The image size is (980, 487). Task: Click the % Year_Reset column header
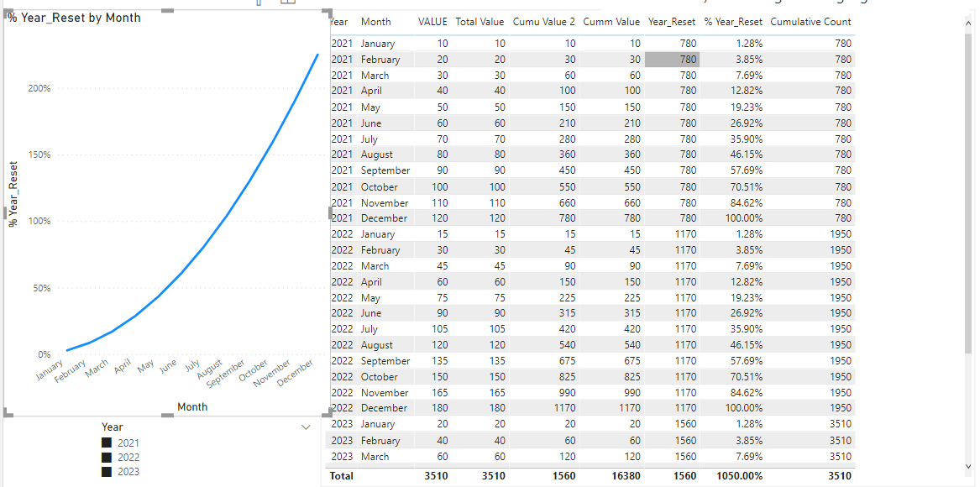733,22
